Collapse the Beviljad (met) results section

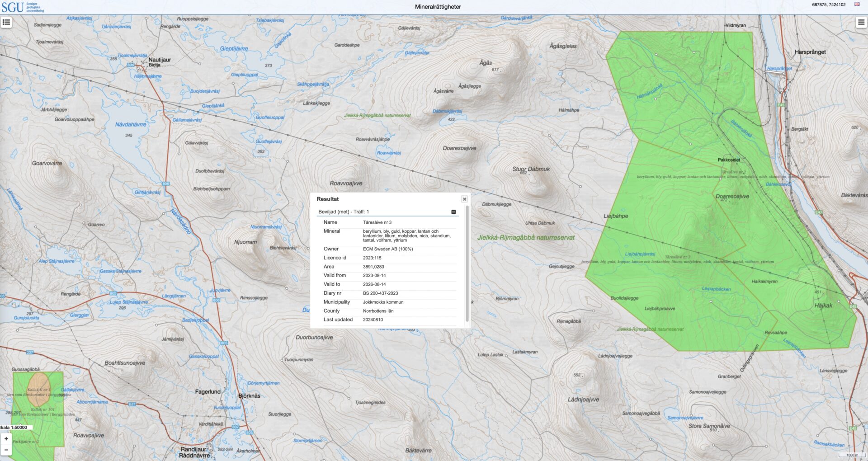453,212
